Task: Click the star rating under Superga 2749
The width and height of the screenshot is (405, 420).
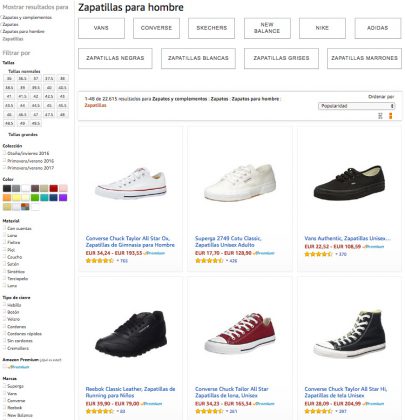Action: [209, 261]
